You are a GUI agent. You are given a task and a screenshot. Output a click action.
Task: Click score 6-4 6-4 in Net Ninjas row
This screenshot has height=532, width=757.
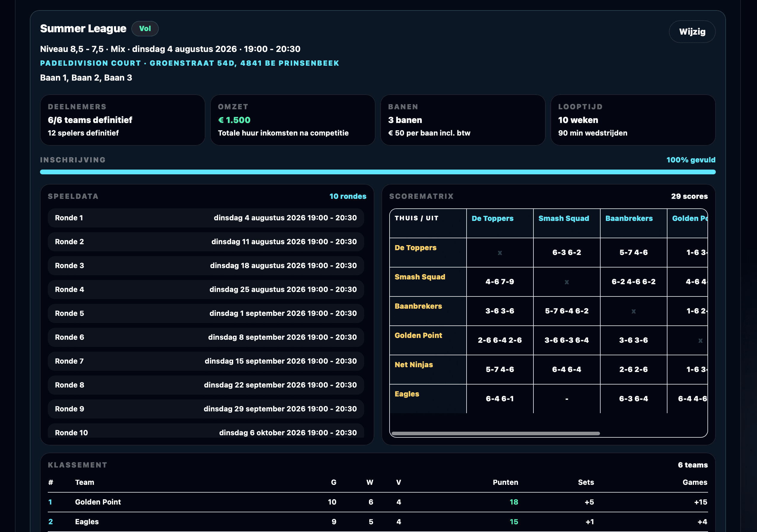pyautogui.click(x=567, y=370)
